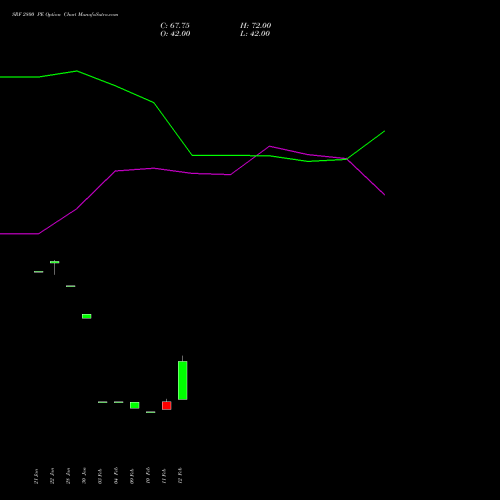Click the 11 Feb date label
500x500 pixels.
point(164,476)
